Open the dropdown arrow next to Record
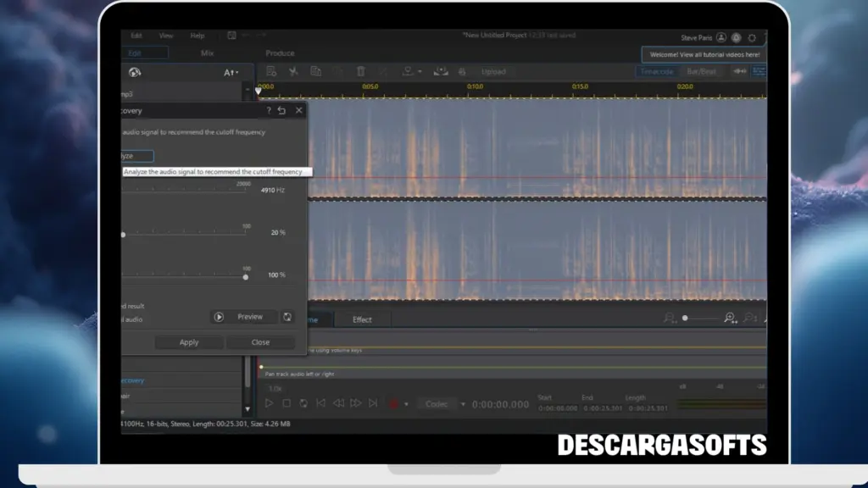Image resolution: width=868 pixels, height=488 pixels. [407, 403]
